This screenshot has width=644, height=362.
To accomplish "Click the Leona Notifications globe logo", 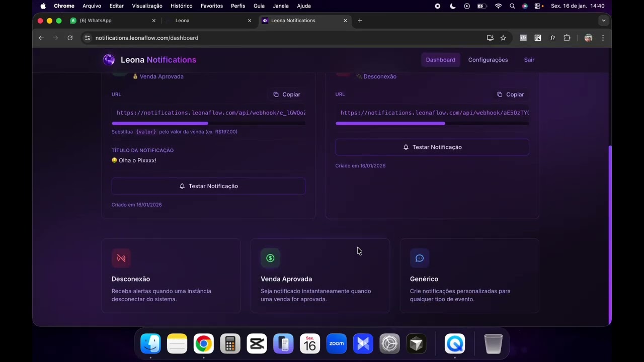I will [109, 60].
